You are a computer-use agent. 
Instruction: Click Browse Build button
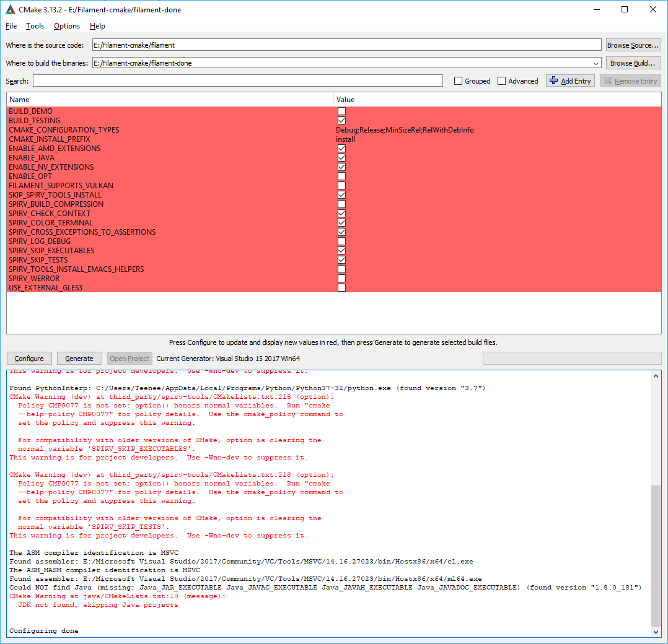point(633,63)
